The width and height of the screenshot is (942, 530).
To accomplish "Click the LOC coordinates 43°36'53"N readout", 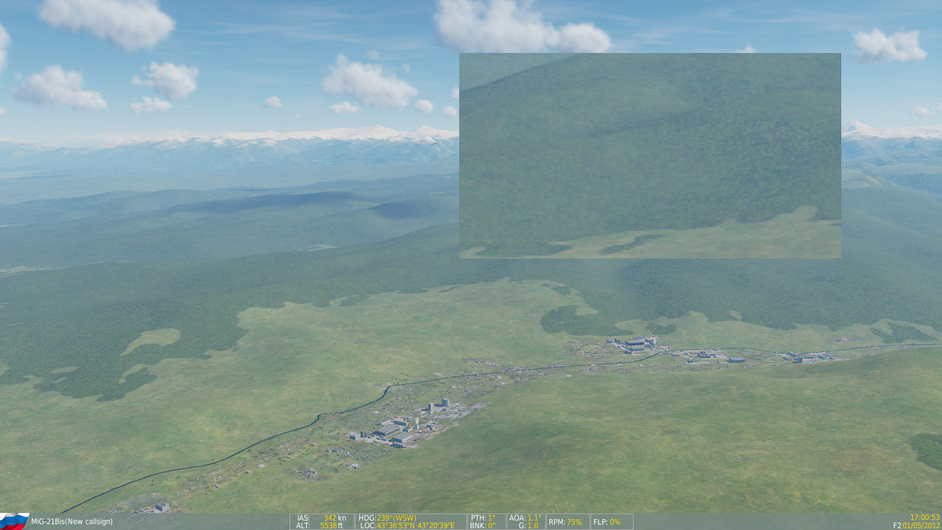I will point(407,526).
